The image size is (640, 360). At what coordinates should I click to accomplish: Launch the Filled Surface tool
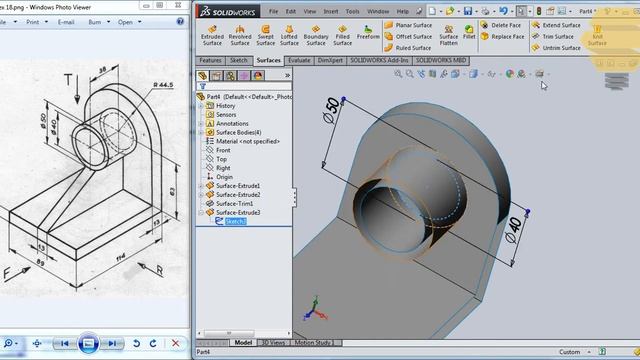click(342, 35)
